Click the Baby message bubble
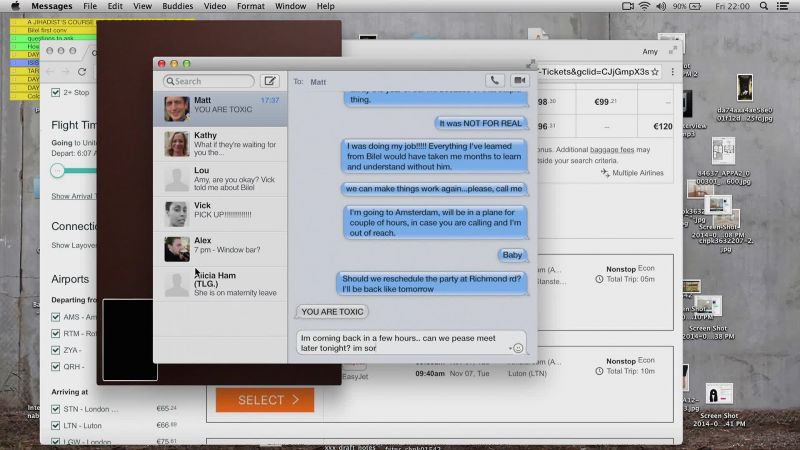The width and height of the screenshot is (800, 450). coord(512,255)
